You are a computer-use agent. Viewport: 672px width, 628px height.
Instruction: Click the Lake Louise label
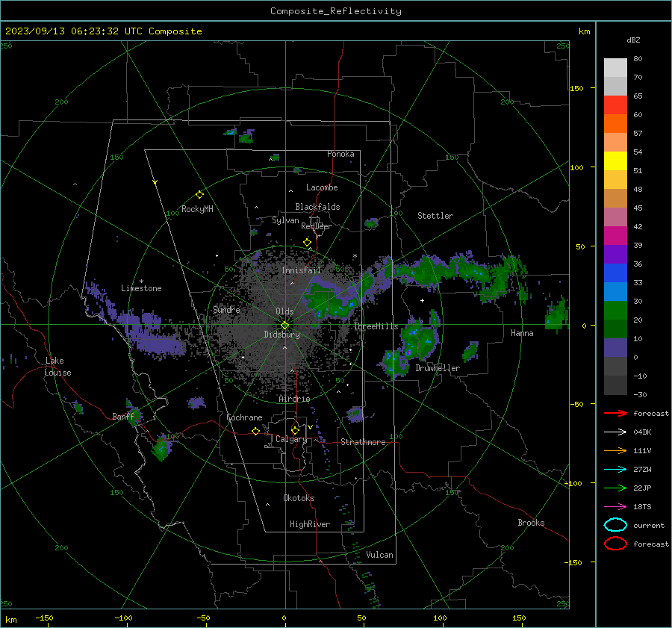(x=57, y=367)
